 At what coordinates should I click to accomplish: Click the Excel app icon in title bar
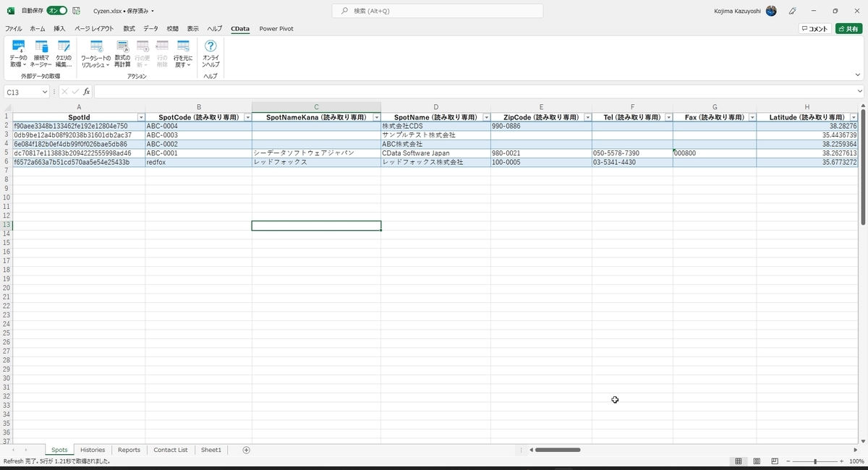[10, 11]
